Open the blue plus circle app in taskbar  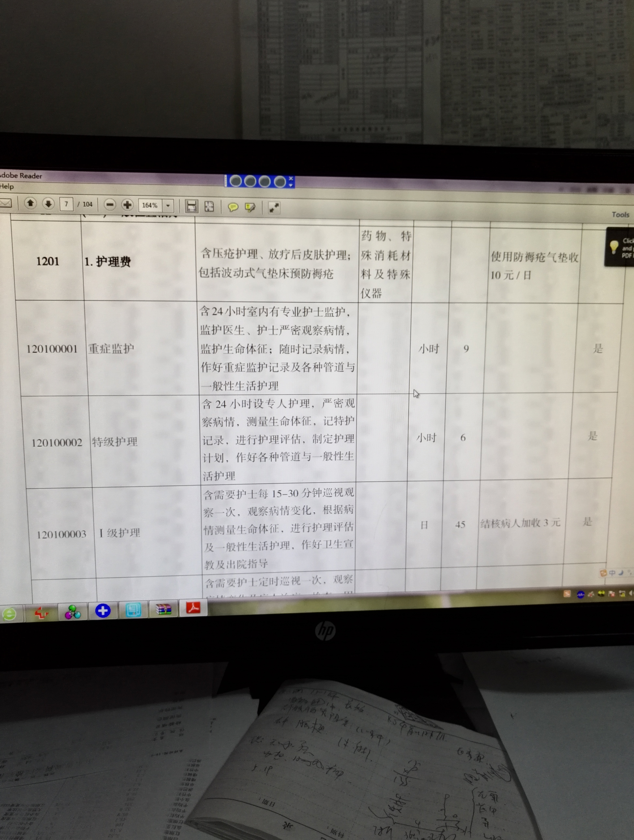103,611
